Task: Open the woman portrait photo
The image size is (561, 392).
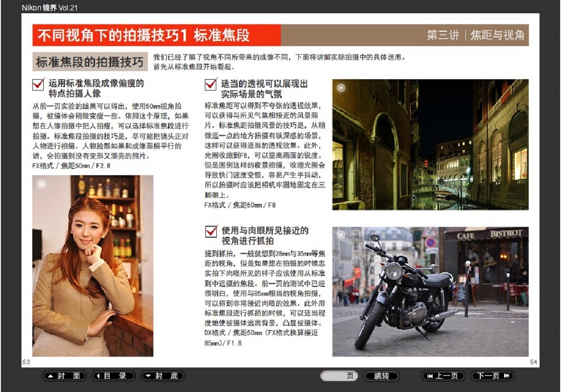Action: point(93,265)
